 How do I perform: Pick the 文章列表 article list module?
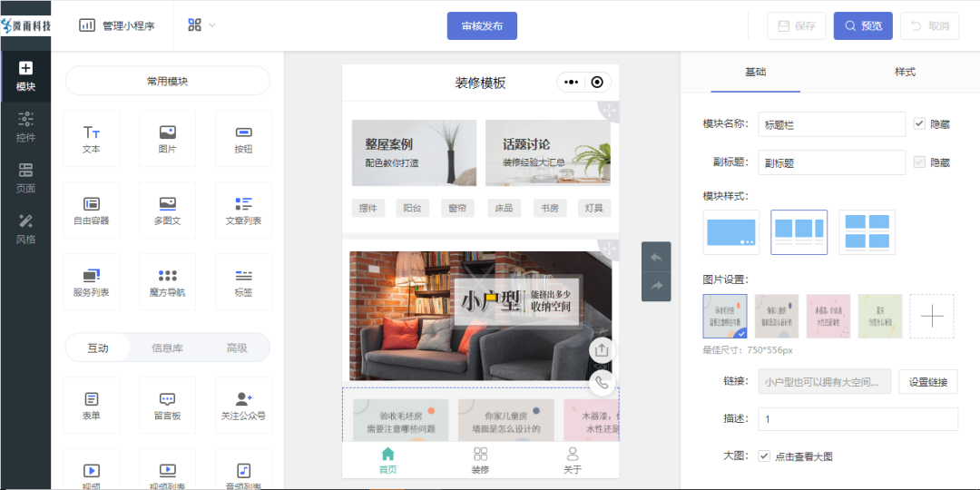tap(243, 210)
